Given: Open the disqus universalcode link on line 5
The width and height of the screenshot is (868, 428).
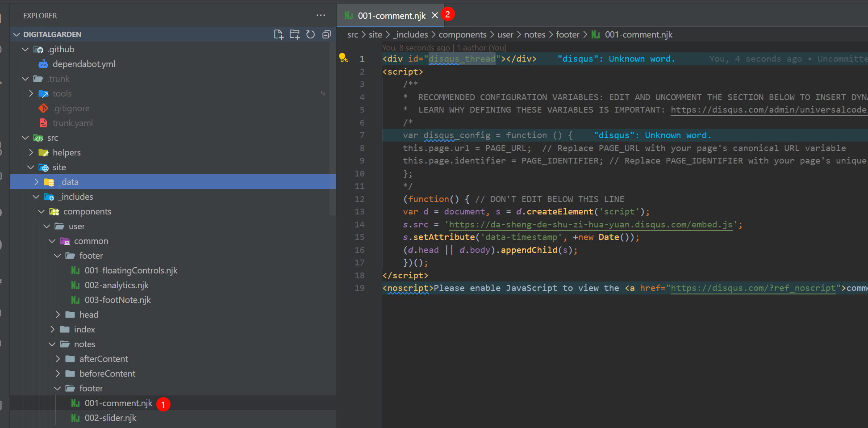Looking at the screenshot, I should pos(768,109).
